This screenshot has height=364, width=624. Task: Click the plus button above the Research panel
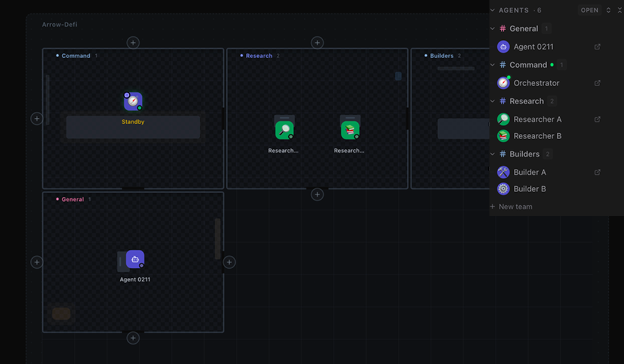(317, 42)
